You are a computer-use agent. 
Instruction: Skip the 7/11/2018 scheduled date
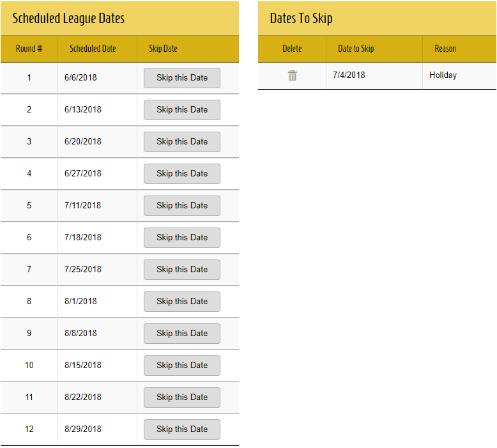182,206
